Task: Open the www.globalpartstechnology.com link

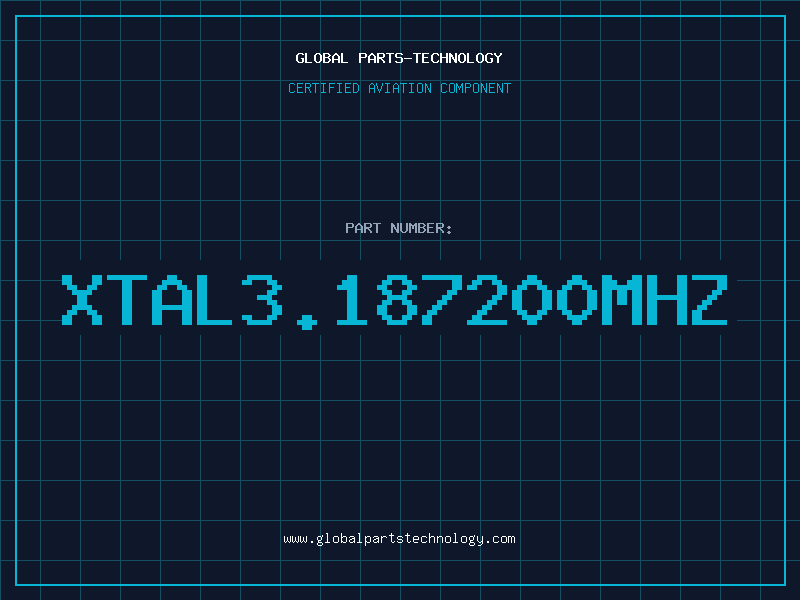Action: coord(399,539)
